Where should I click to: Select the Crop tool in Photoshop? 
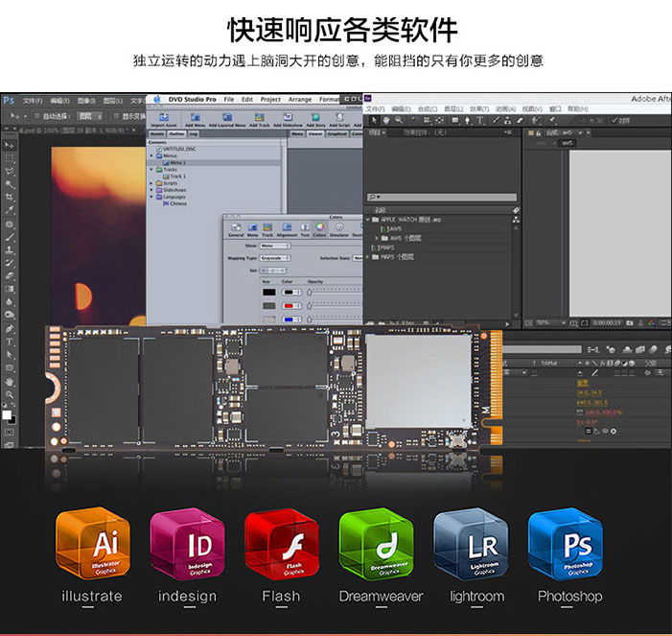click(x=9, y=198)
